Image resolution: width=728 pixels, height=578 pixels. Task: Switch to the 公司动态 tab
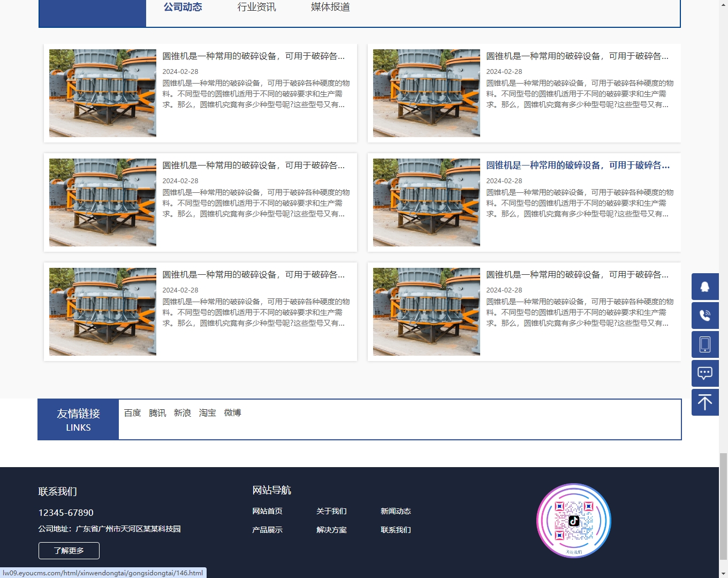183,7
